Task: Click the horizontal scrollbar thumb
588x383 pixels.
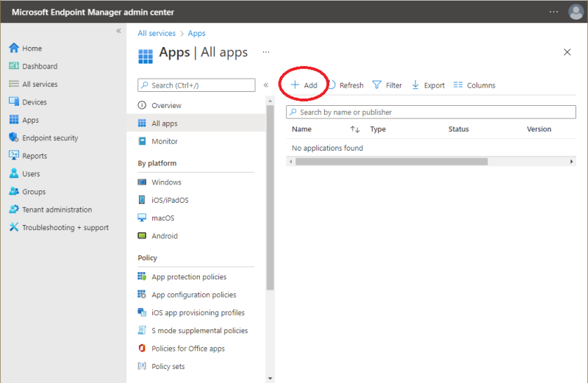Action: point(392,162)
